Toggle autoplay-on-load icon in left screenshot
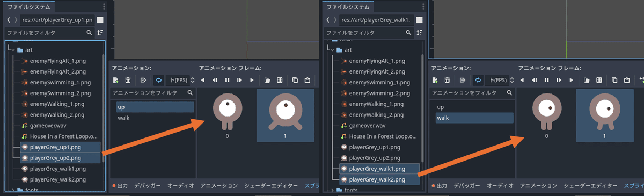644x196 pixels. coord(143,80)
